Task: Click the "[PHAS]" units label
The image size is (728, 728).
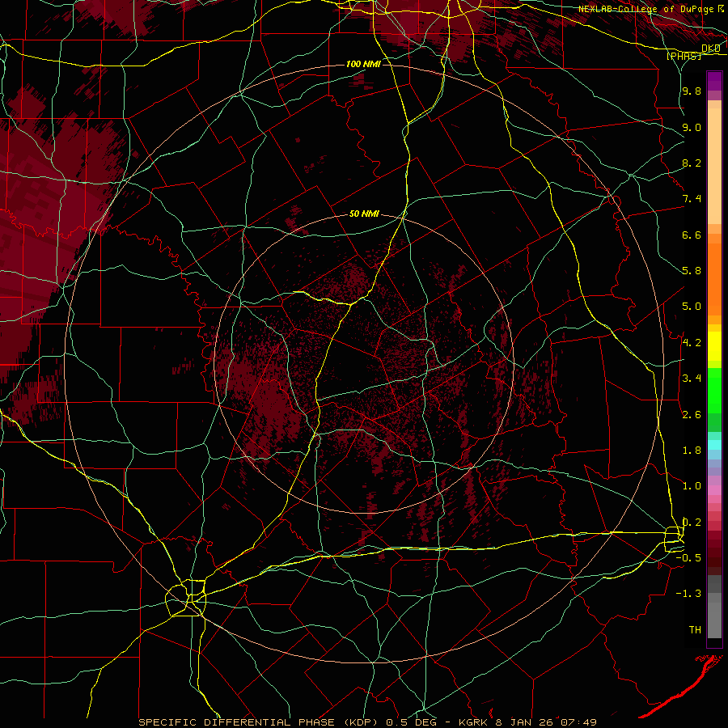Action: point(684,56)
